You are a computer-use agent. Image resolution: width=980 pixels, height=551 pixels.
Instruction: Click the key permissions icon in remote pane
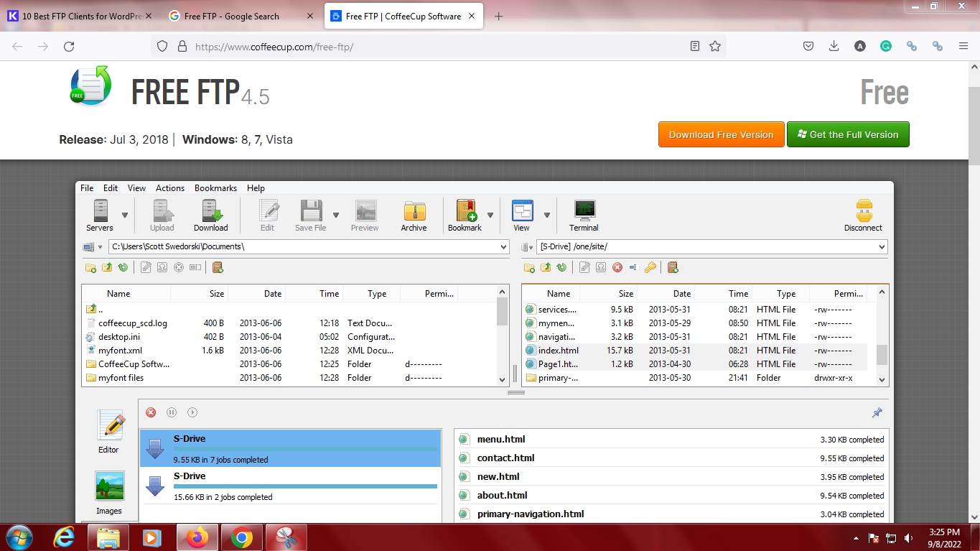650,267
